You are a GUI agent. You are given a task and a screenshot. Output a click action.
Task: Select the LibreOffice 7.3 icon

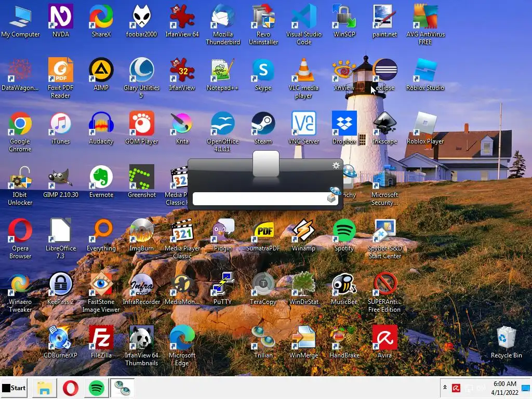point(60,239)
